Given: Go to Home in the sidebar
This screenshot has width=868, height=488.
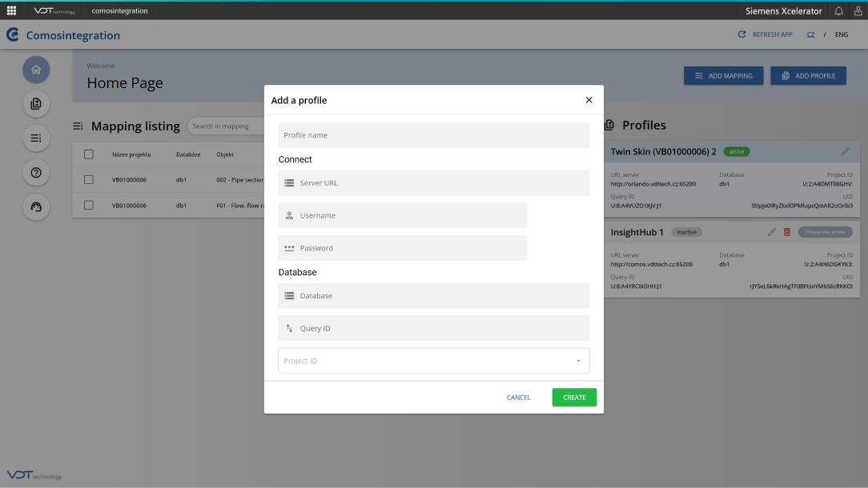Looking at the screenshot, I should point(36,70).
